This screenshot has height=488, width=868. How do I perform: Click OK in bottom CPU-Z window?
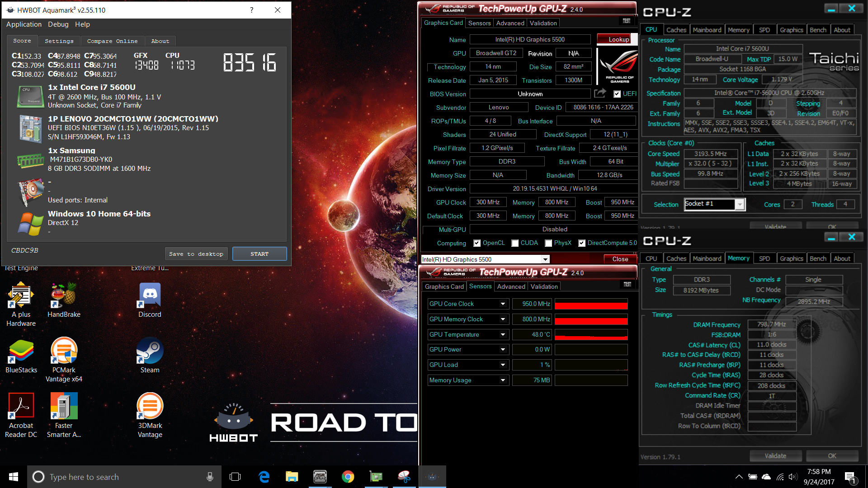[x=832, y=456]
